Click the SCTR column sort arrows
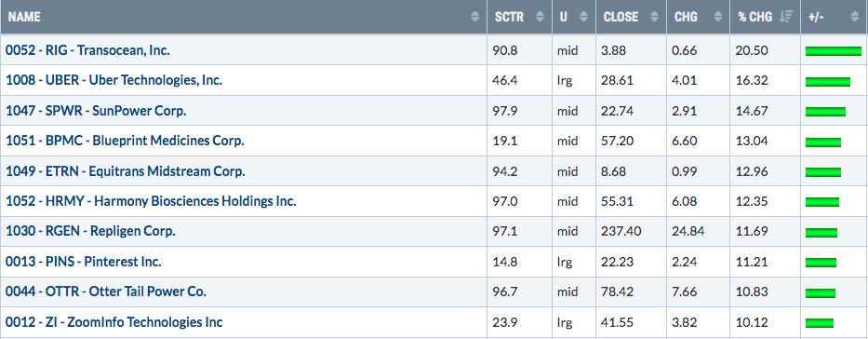The width and height of the screenshot is (868, 339). [x=541, y=17]
